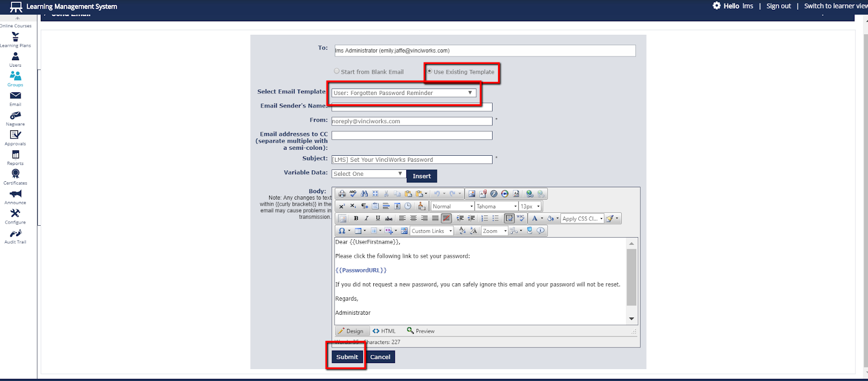The image size is (868, 381).
Task: Select the Use Existing Template option
Action: point(430,71)
